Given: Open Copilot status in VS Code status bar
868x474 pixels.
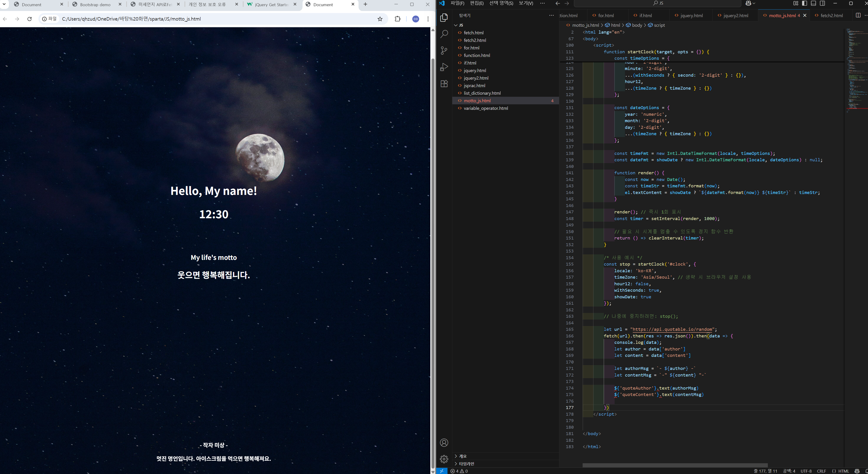Looking at the screenshot, I should (x=857, y=471).
